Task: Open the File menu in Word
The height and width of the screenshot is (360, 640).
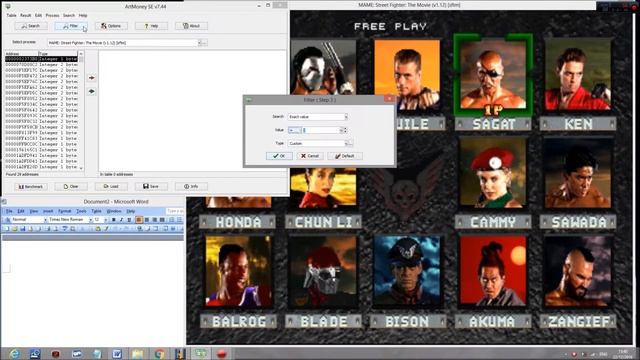Action: coord(9,211)
